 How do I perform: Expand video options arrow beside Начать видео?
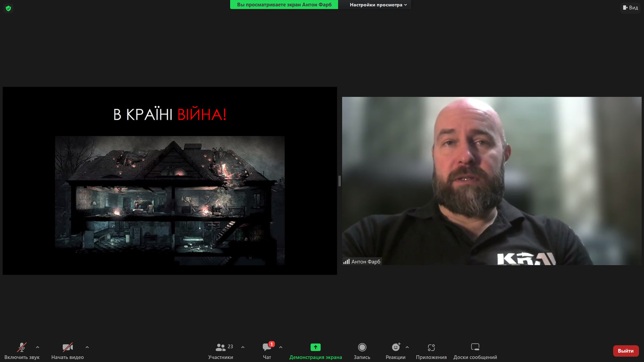tap(87, 347)
